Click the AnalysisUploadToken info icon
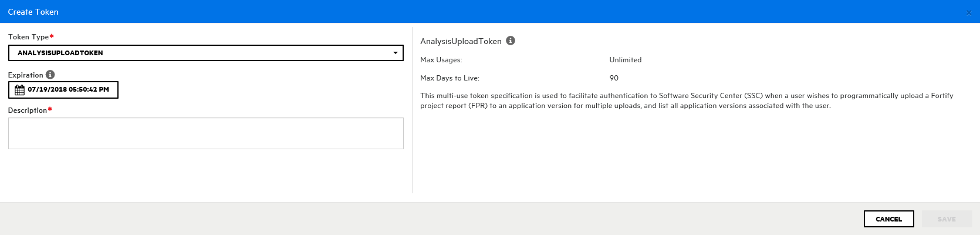Image resolution: width=980 pixels, height=235 pixels. coord(511,41)
